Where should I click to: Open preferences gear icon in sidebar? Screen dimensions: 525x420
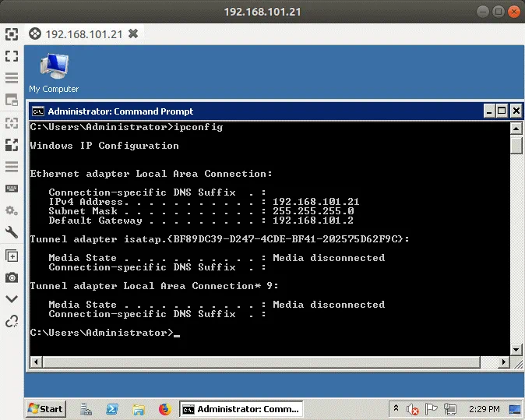pyautogui.click(x=12, y=211)
